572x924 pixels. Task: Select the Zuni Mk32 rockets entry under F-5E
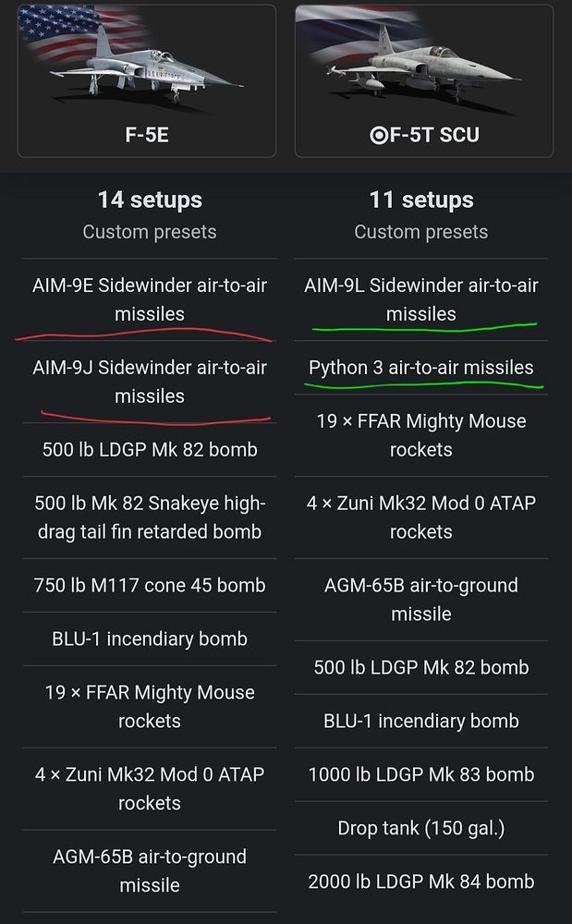pyautogui.click(x=149, y=788)
